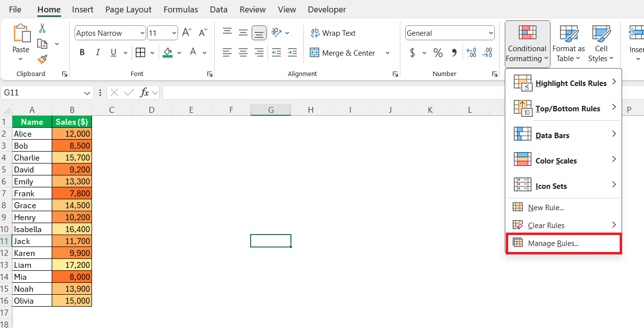Screen dimensions: 644x328
Task: Click the Name Box showing G11
Action: pos(47,92)
